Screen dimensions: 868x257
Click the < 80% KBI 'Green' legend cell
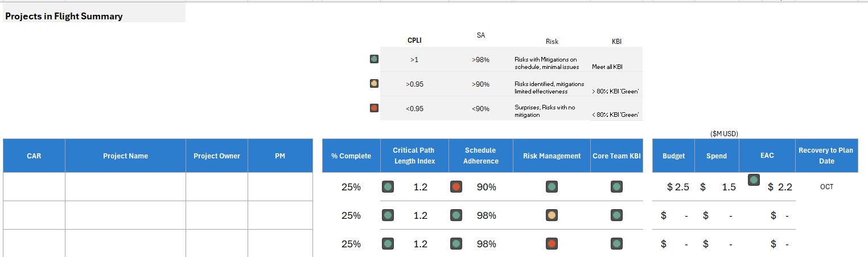616,108
